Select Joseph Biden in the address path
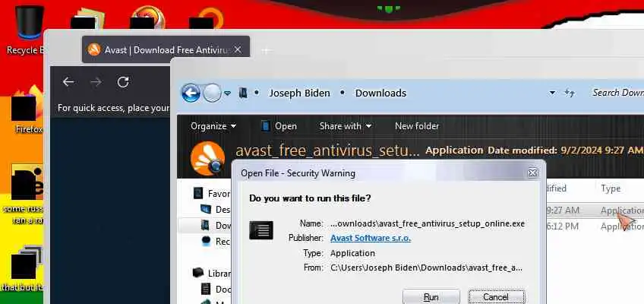Image resolution: width=644 pixels, height=304 pixels. click(299, 93)
